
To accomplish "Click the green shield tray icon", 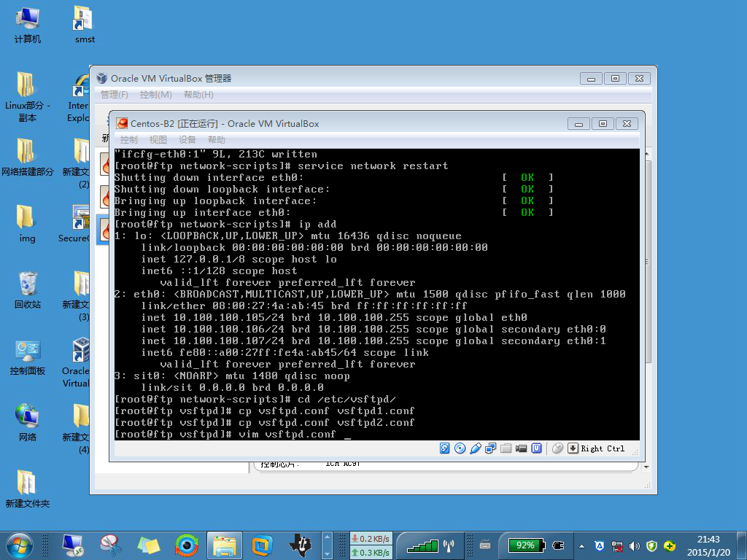I will pos(651,546).
